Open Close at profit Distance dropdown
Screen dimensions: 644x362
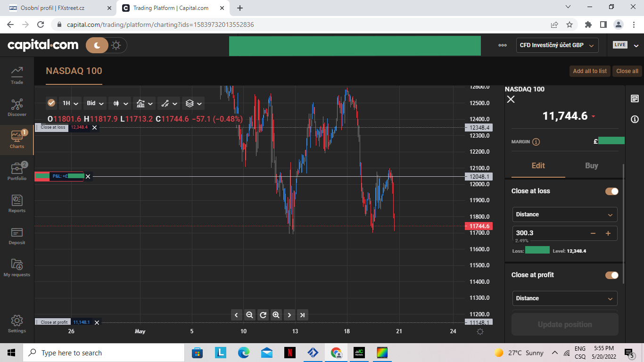tap(565, 298)
